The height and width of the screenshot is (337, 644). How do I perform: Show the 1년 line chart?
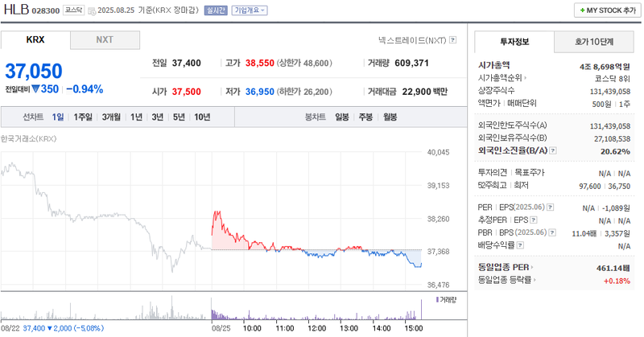[136, 117]
